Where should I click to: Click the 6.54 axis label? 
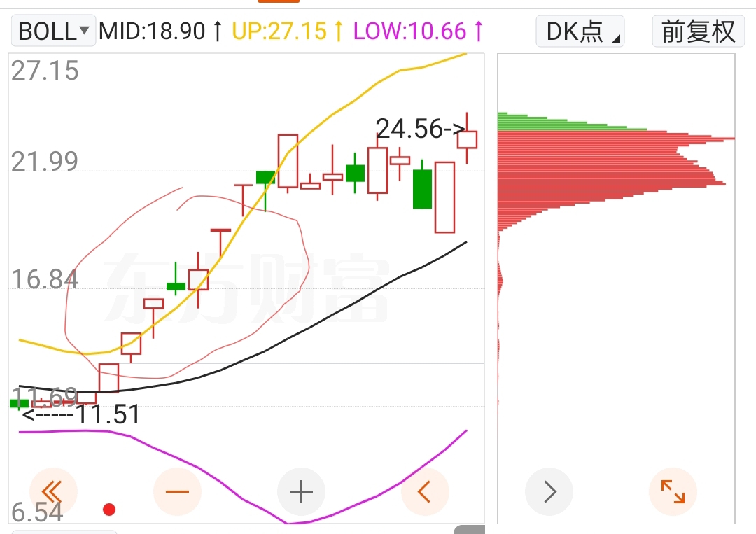tap(37, 512)
